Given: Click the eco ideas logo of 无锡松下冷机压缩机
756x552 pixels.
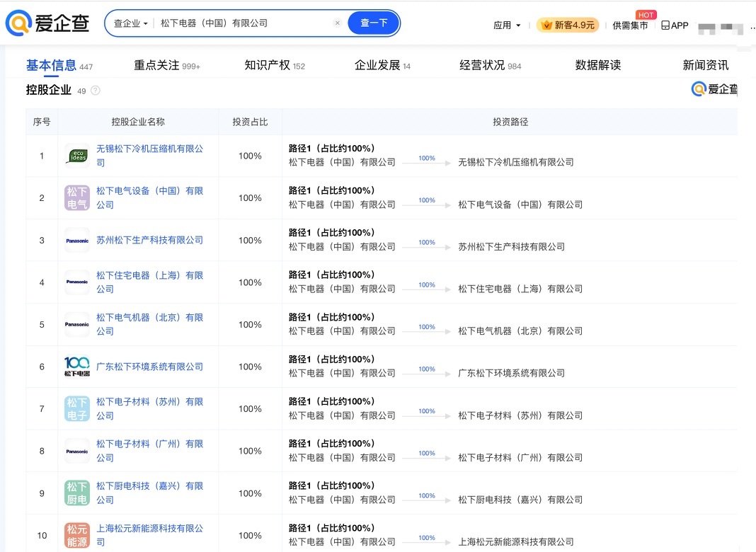Looking at the screenshot, I should tap(77, 156).
